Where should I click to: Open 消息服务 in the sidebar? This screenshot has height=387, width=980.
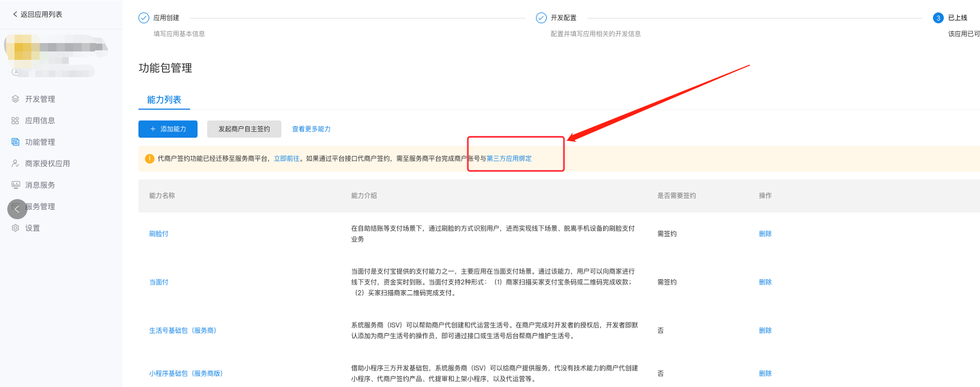point(40,185)
